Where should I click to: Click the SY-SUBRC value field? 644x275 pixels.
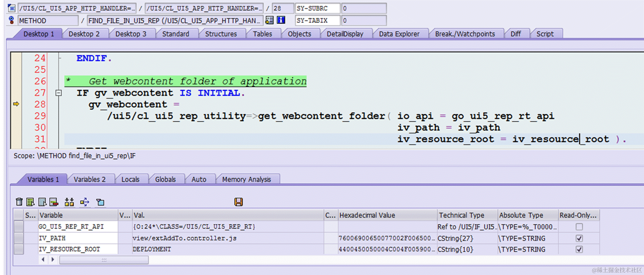click(x=364, y=8)
